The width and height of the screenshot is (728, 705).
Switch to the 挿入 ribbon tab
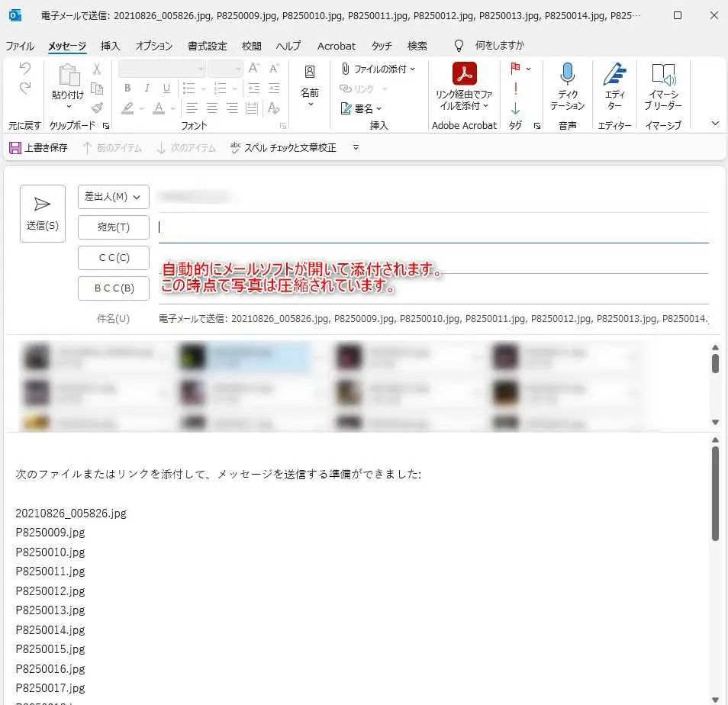(109, 46)
